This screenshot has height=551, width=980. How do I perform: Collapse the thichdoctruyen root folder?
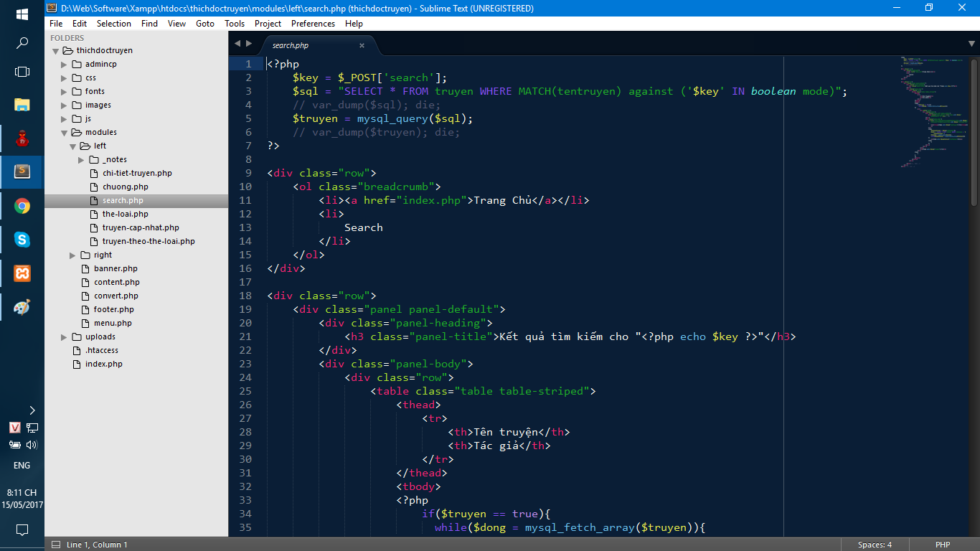[x=56, y=51]
